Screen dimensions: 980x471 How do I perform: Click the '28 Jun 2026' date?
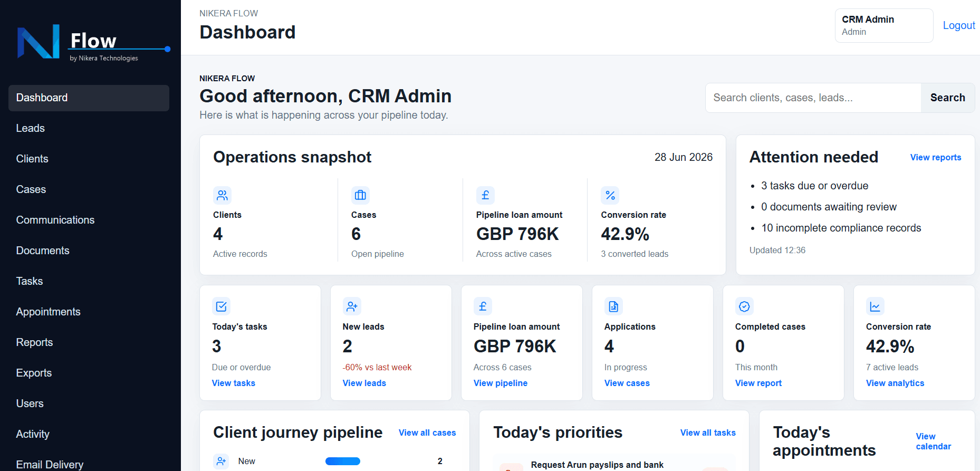[x=684, y=157]
